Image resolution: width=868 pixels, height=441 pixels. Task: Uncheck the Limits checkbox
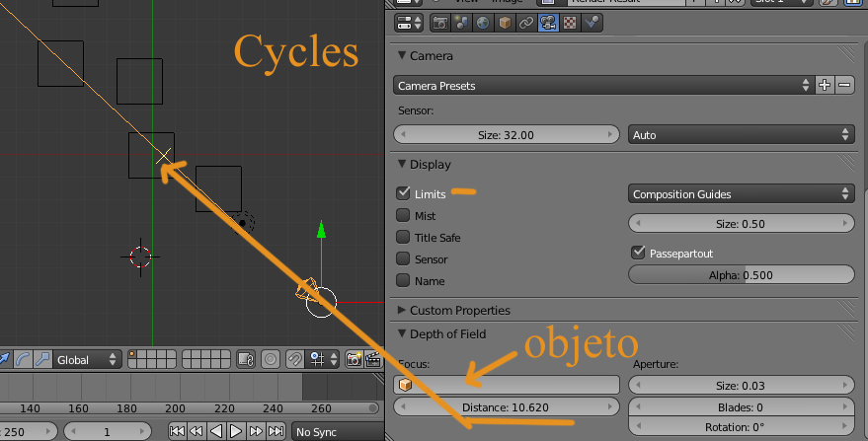point(403,193)
